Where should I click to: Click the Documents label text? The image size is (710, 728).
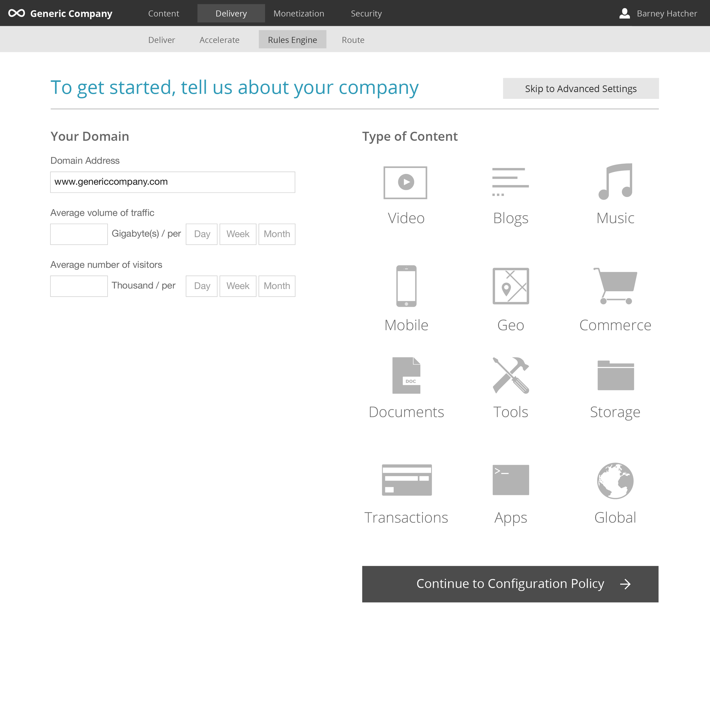(406, 412)
